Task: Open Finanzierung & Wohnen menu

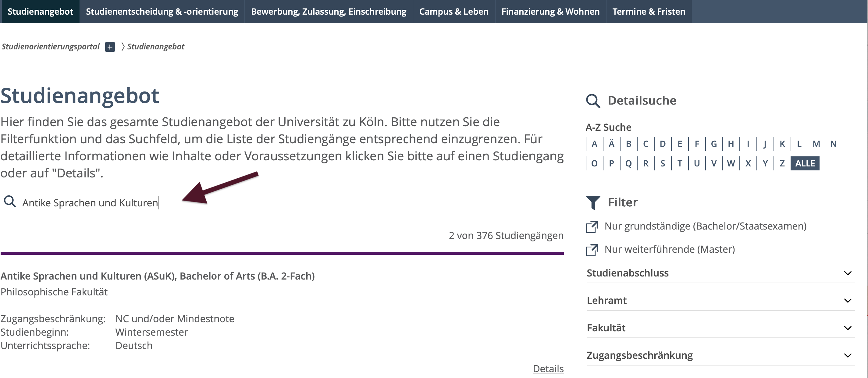Action: 550,12
